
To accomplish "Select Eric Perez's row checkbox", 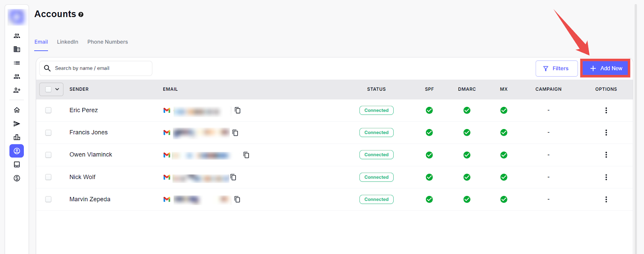I will point(48,110).
